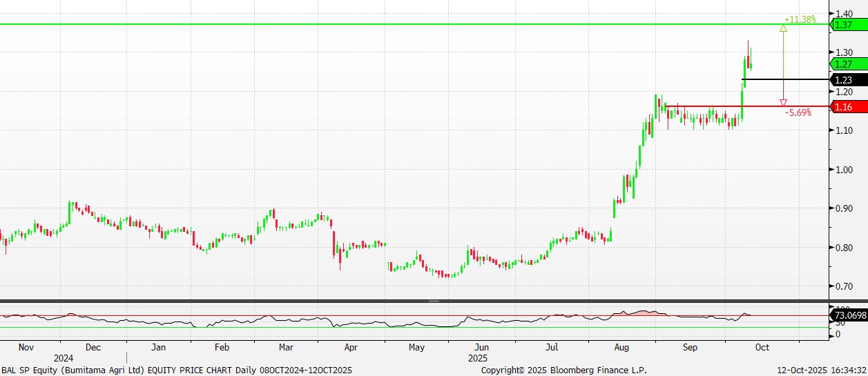
Task: Click the 1.30 price axis label
Action: 844,52
